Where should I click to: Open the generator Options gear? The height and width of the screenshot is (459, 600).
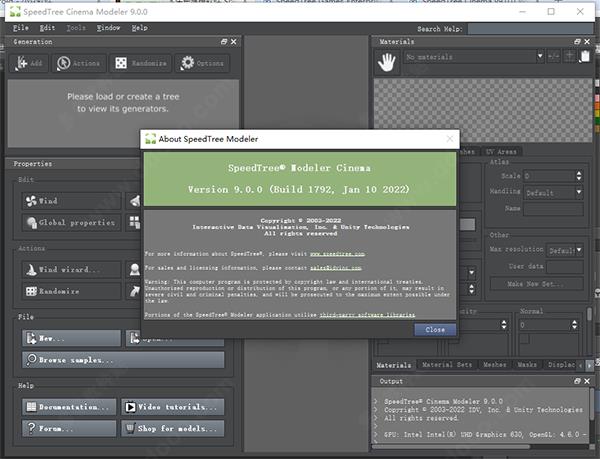coord(202,63)
